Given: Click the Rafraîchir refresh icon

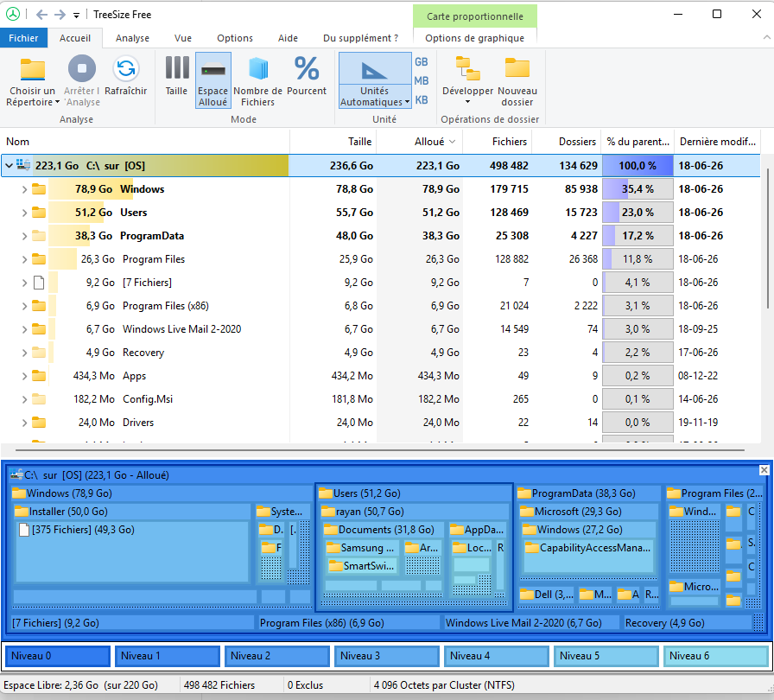Looking at the screenshot, I should click(x=126, y=68).
